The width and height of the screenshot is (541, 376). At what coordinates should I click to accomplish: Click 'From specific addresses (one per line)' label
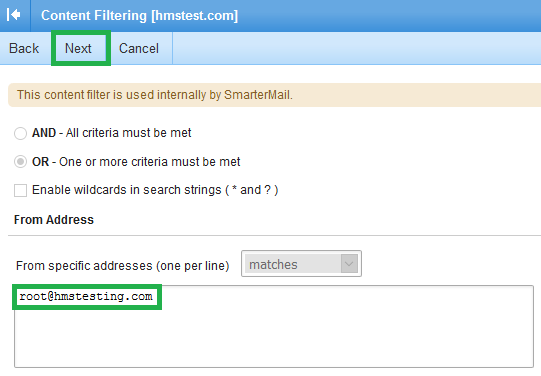point(122,266)
